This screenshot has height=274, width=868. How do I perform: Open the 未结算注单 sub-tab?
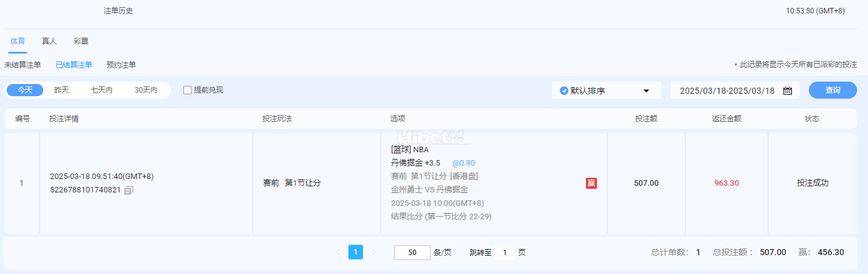(x=23, y=65)
